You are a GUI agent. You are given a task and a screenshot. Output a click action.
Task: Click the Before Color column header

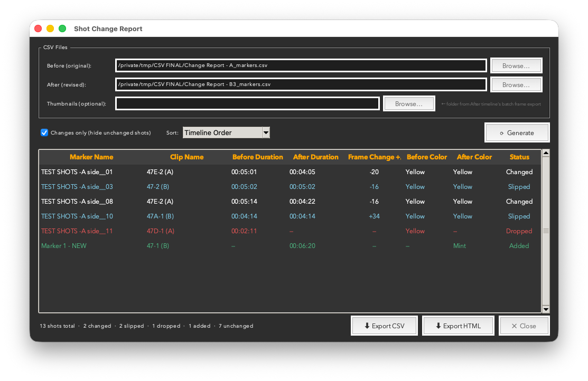click(x=427, y=157)
